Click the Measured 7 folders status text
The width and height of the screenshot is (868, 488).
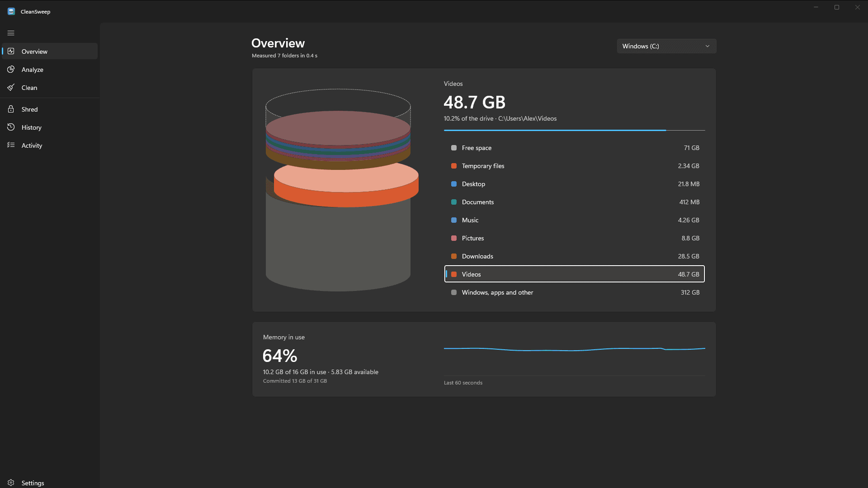pyautogui.click(x=284, y=56)
